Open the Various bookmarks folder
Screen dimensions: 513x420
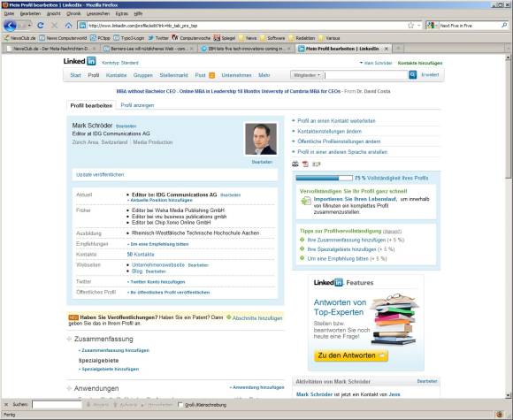pyautogui.click(x=329, y=38)
